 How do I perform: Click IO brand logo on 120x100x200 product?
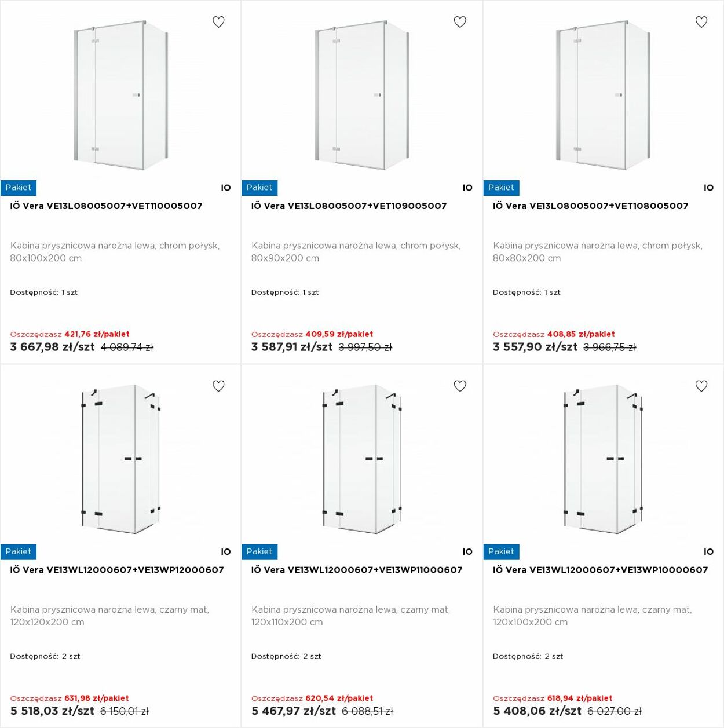(x=709, y=552)
